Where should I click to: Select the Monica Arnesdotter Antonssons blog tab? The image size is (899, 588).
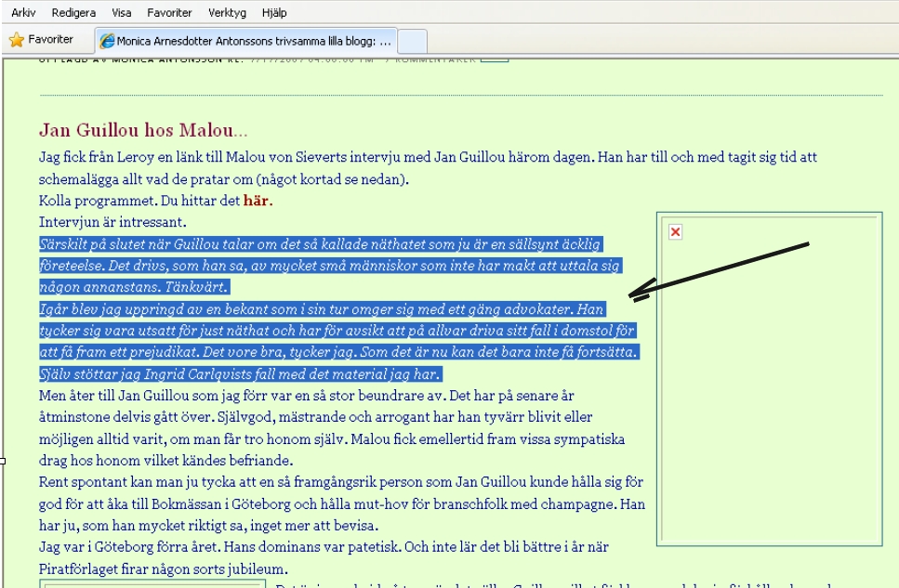pyautogui.click(x=246, y=41)
